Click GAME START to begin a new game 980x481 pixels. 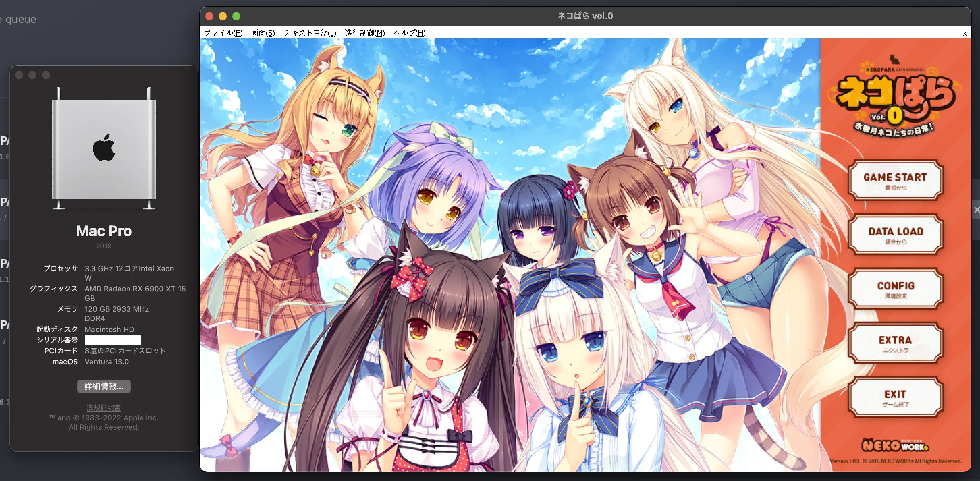896,181
